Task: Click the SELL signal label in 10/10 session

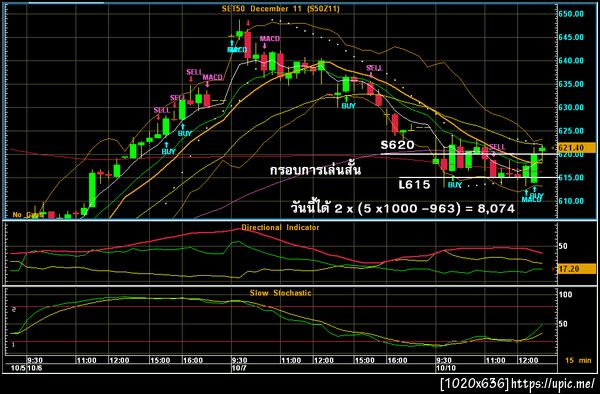Action: pos(497,147)
